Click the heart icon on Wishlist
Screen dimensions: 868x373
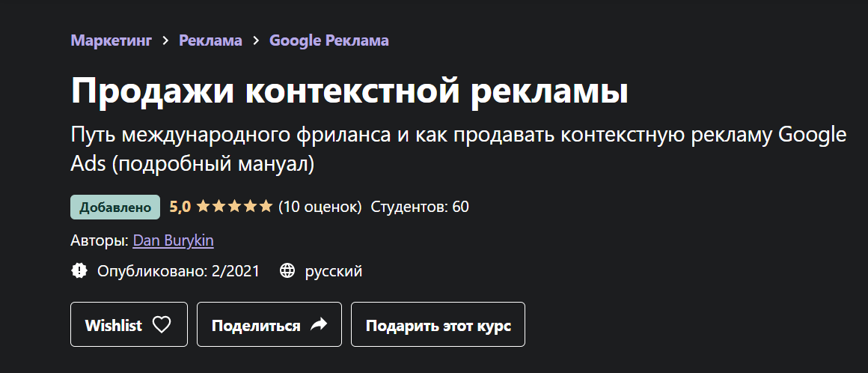click(162, 325)
